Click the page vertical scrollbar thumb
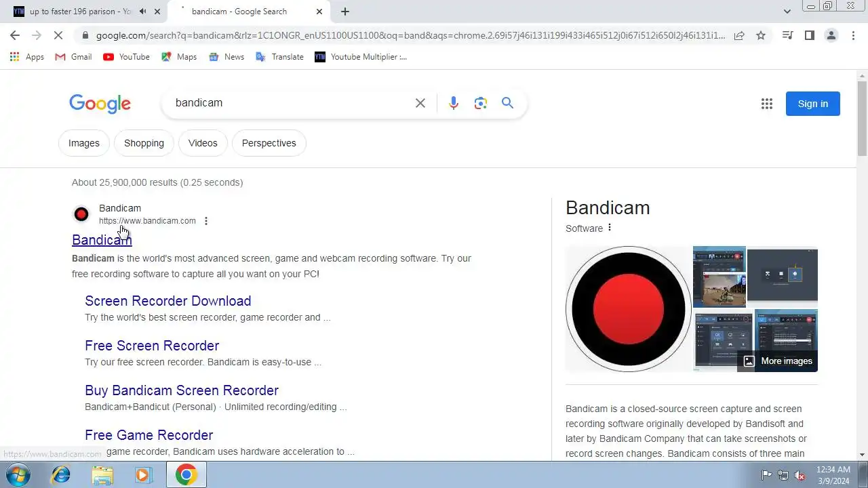The height and width of the screenshot is (488, 868). pos(863,119)
